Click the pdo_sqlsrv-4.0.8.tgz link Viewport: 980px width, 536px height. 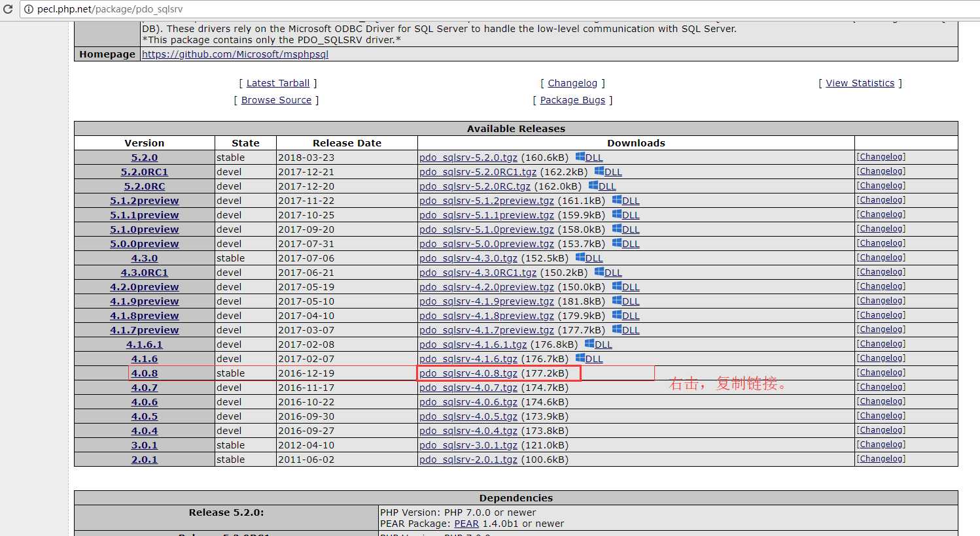click(468, 373)
